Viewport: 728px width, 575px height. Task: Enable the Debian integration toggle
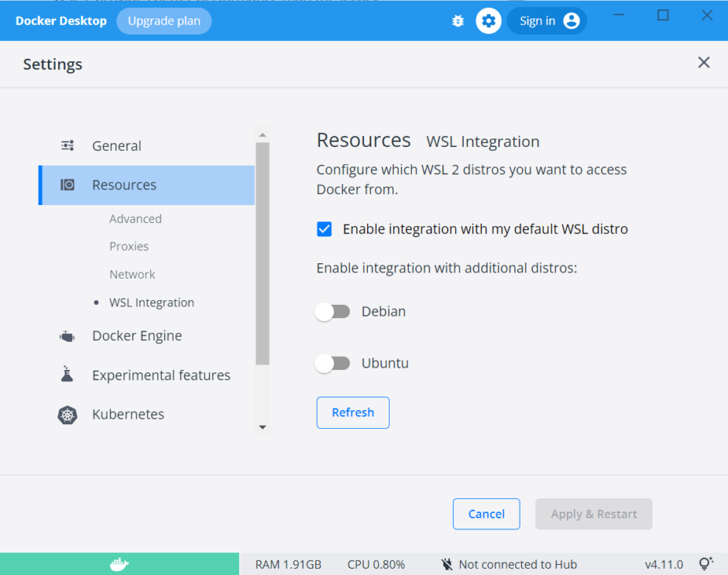(x=333, y=312)
